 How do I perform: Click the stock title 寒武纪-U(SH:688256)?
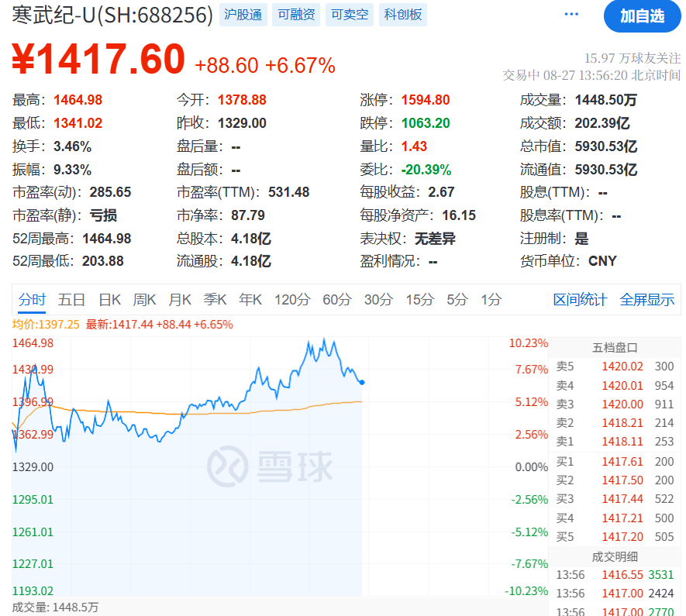[x=112, y=15]
